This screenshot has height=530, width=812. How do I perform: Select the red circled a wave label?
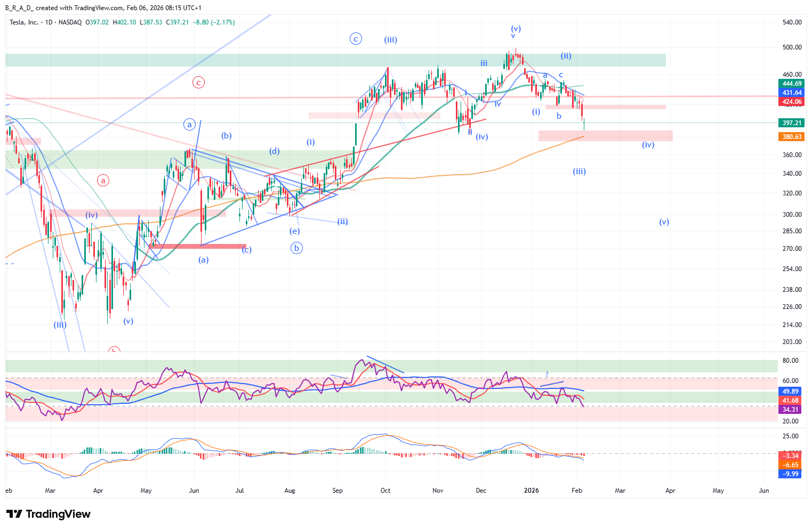(x=103, y=181)
